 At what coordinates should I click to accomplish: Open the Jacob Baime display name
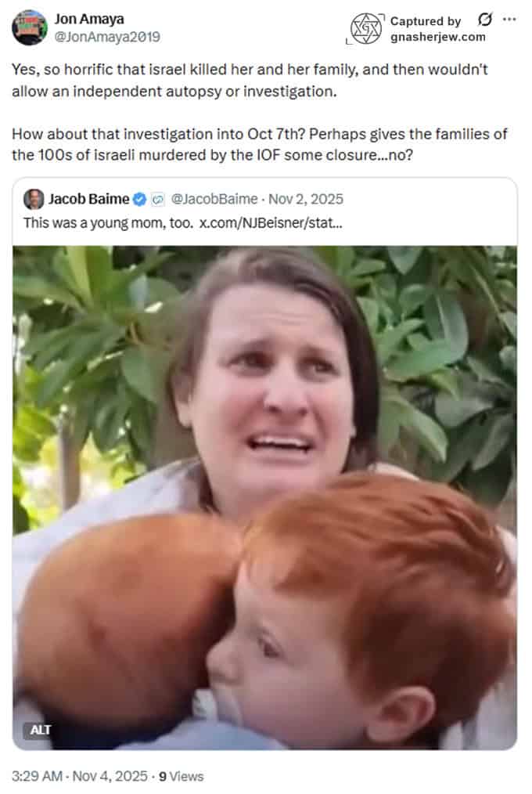click(x=88, y=199)
